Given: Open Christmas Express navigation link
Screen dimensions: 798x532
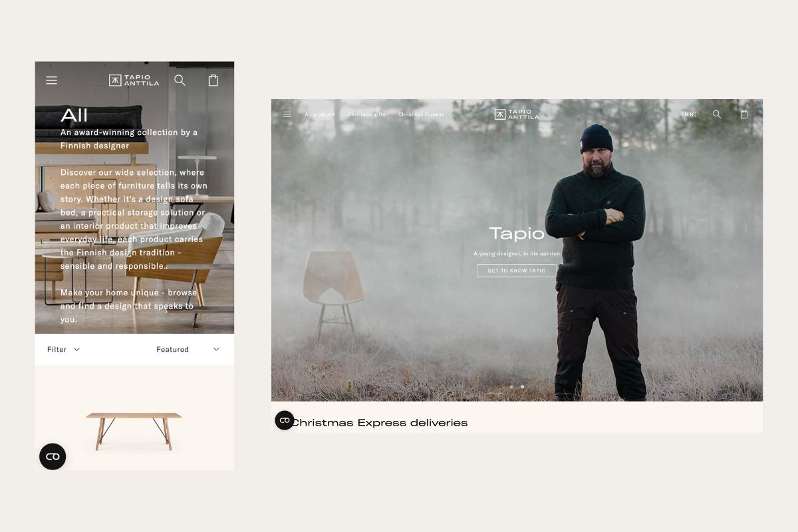Looking at the screenshot, I should coord(421,114).
